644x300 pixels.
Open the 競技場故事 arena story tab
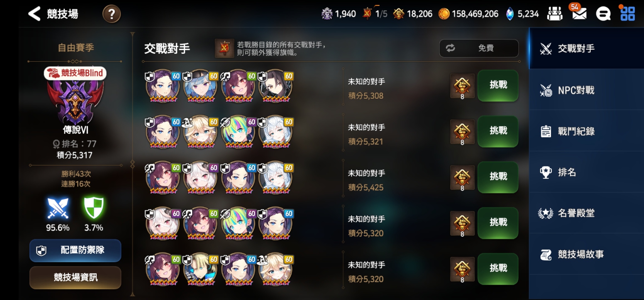(x=586, y=254)
